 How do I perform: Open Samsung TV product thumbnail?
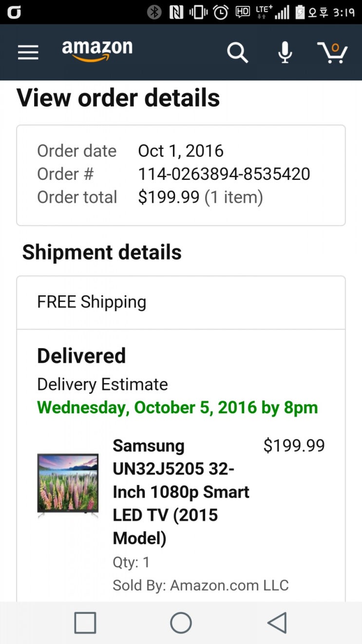coord(68,485)
